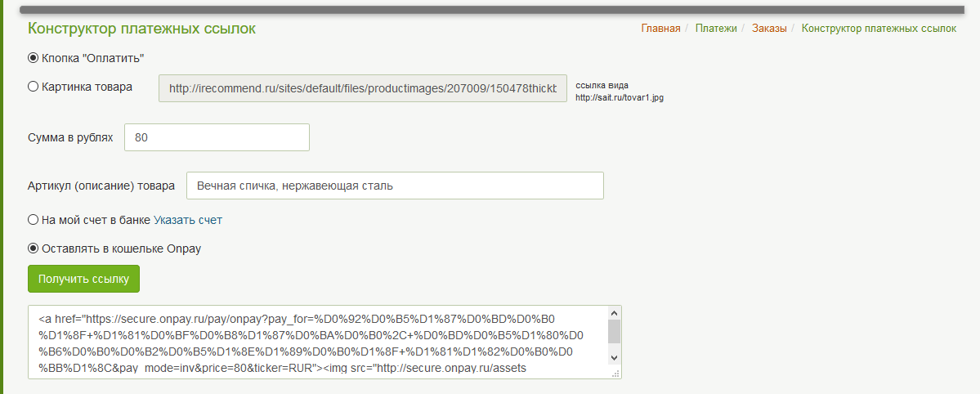Screen dimensions: 980x394
Task: Click Конструктор платежных ссылок breadcrumb item
Action: (x=879, y=29)
